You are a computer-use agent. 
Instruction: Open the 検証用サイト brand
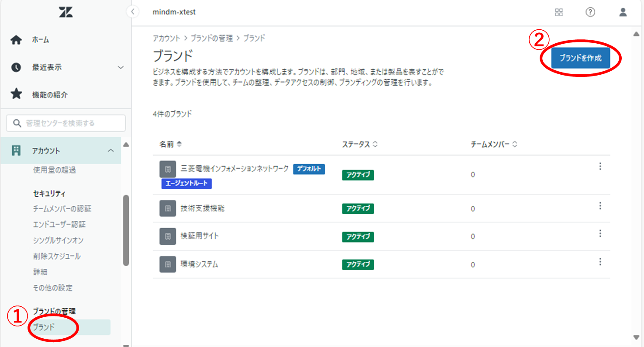click(200, 236)
